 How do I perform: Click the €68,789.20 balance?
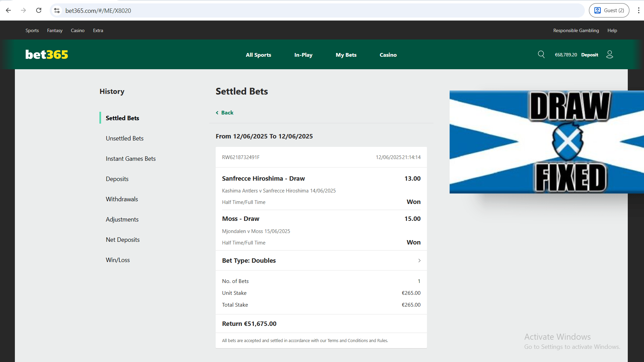coord(566,55)
